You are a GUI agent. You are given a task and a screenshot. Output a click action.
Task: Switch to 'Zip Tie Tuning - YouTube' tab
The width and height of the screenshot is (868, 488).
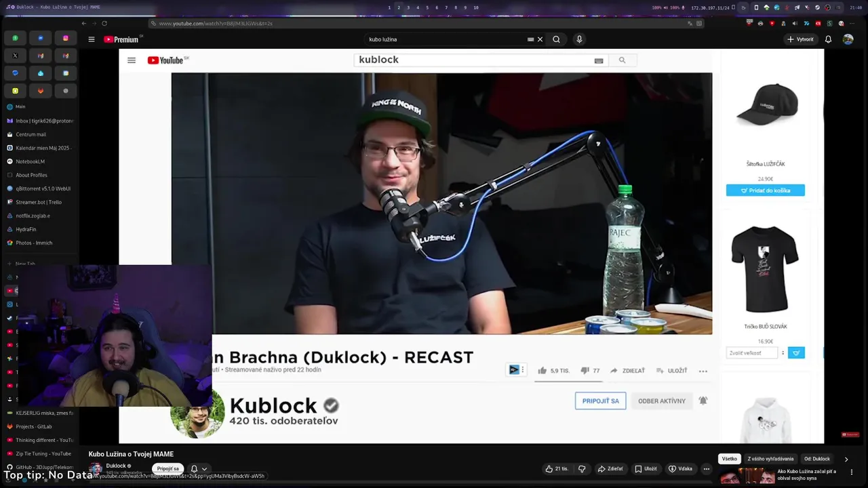click(x=39, y=453)
